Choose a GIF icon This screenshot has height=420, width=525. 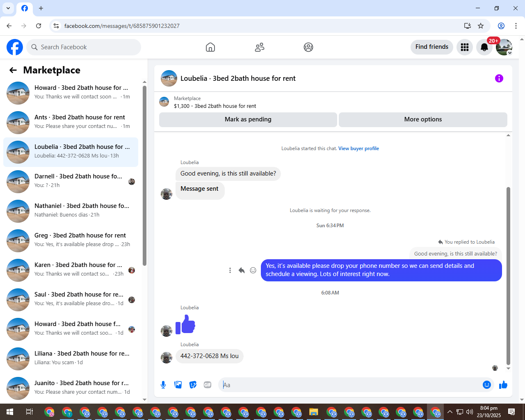[x=208, y=385]
